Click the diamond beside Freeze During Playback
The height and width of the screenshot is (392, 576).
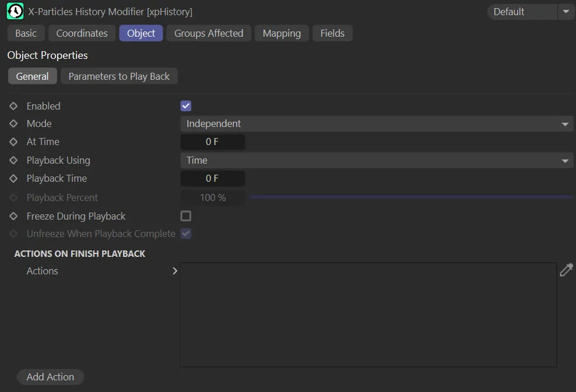[13, 216]
